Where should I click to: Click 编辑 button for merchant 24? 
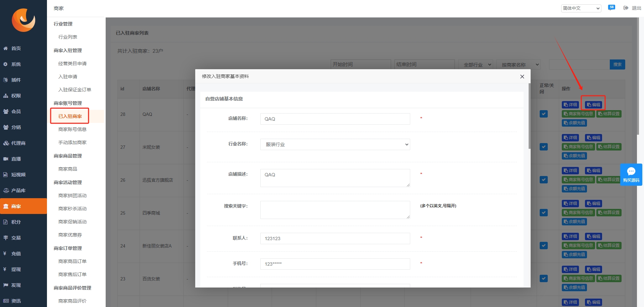[594, 236]
